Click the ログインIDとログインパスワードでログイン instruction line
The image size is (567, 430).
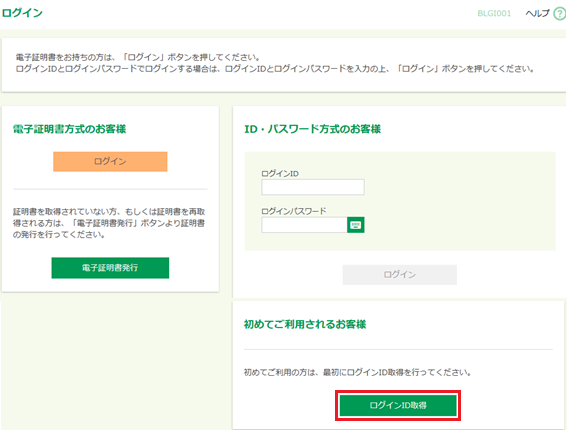click(275, 69)
